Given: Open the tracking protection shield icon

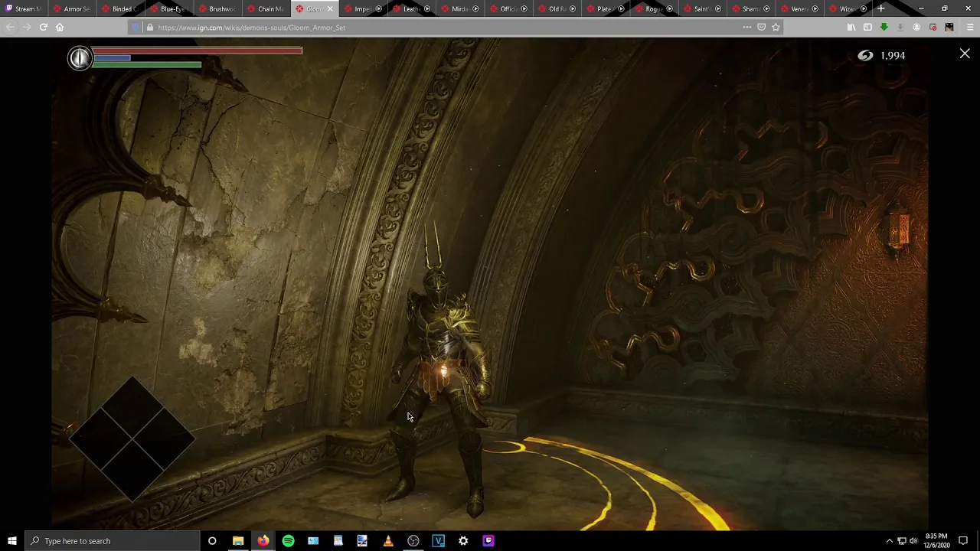Looking at the screenshot, I should click(136, 28).
